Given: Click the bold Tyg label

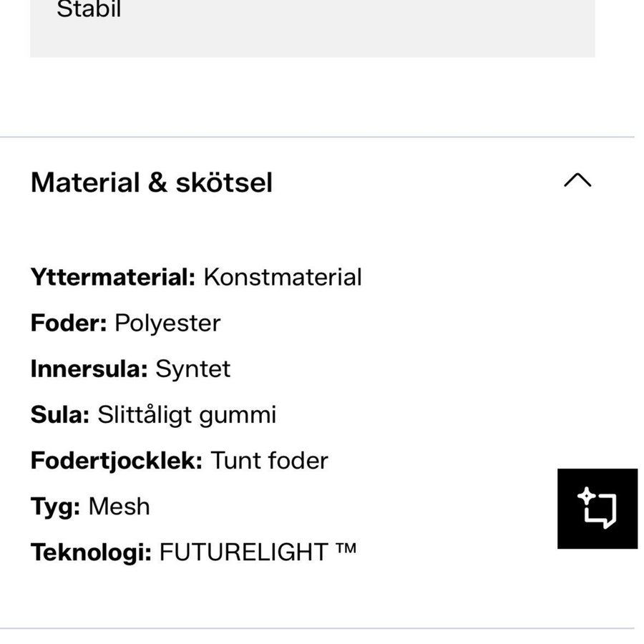Looking at the screenshot, I should coord(55,506).
